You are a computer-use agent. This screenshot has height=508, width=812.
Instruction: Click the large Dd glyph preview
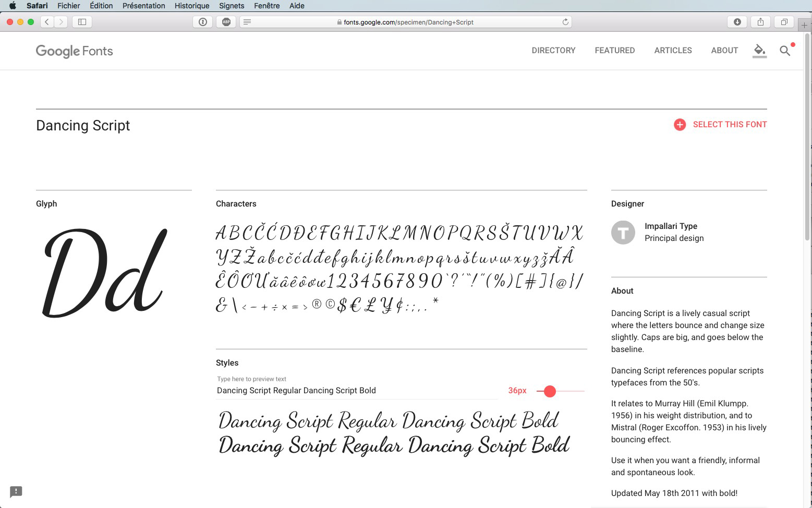[x=106, y=273]
